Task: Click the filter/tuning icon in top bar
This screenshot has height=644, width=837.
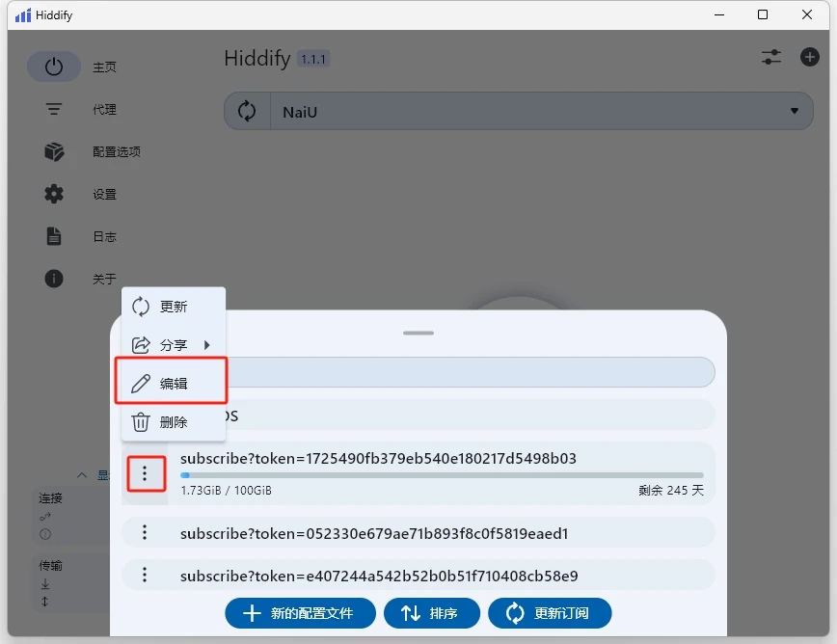Action: click(770, 57)
